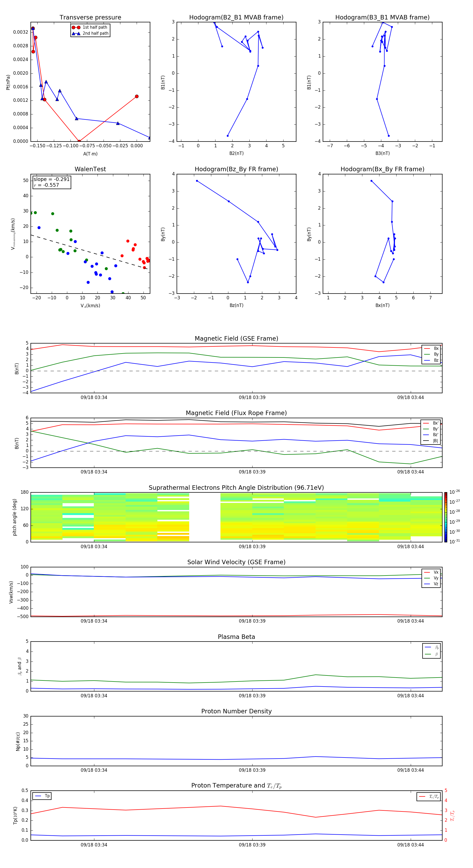The height and width of the screenshot is (868, 473).
Task: Click the '1st half path' legend entry
Action: coord(90,27)
